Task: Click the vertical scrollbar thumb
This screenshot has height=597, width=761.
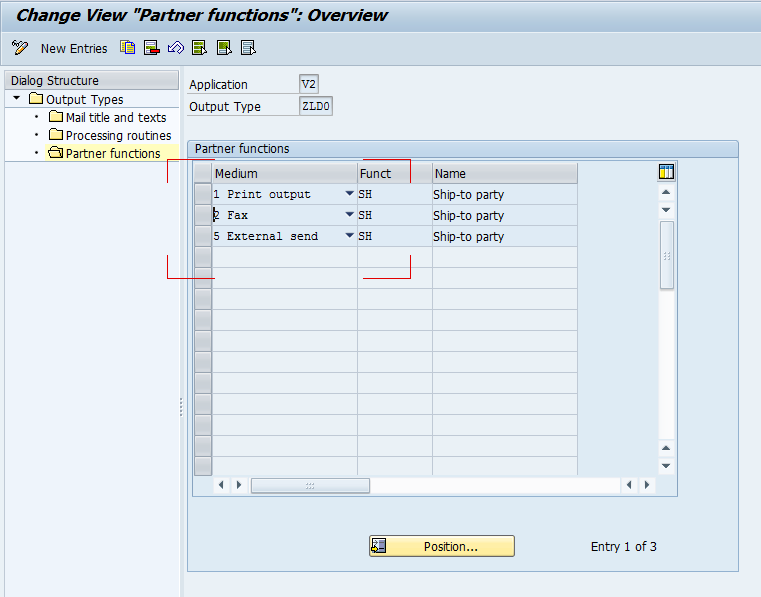Action: 667,255
